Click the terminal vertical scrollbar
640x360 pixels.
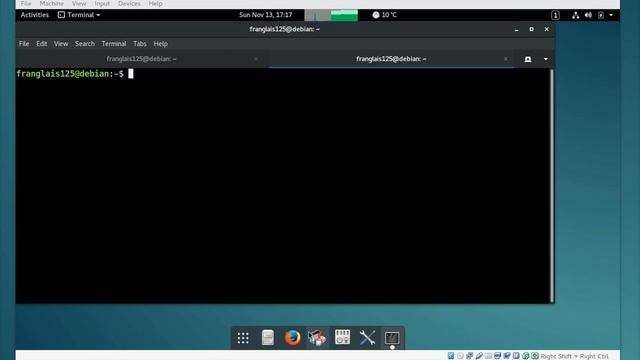click(x=552, y=185)
